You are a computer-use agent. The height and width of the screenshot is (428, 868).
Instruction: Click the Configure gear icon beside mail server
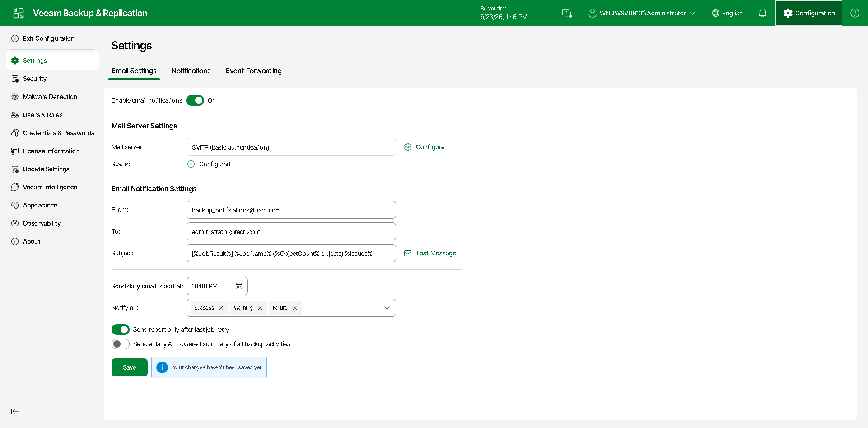[408, 147]
